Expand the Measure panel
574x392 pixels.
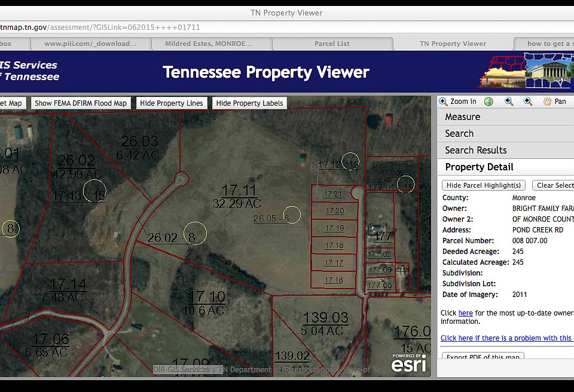[x=506, y=117]
